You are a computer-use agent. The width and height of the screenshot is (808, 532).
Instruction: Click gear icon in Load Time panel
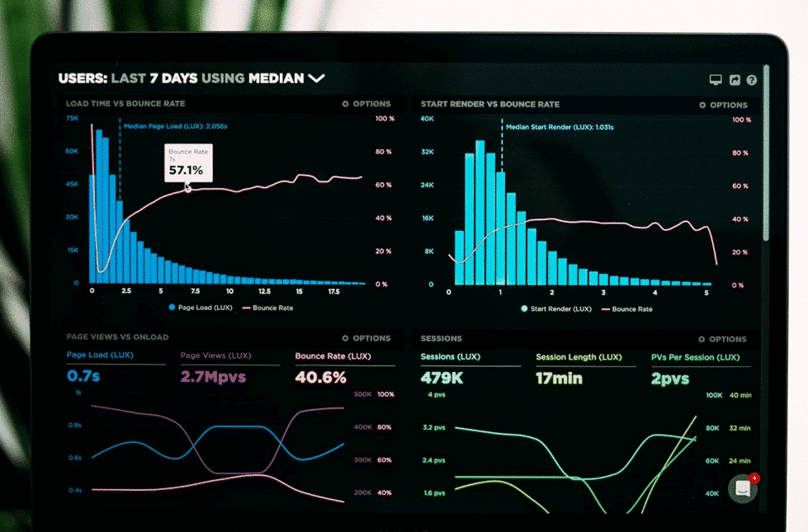tap(345, 105)
